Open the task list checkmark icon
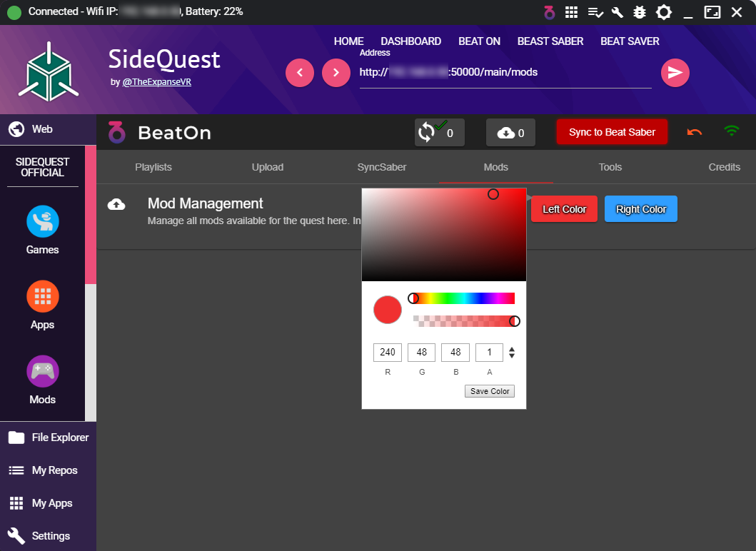The height and width of the screenshot is (551, 756). tap(595, 13)
